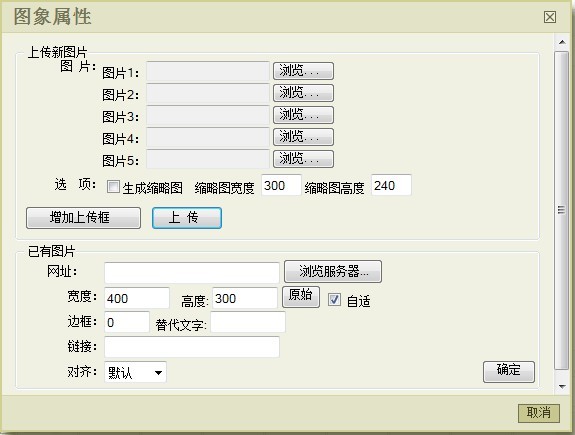Click the 上传 upload button
The height and width of the screenshot is (435, 575).
[x=187, y=218]
